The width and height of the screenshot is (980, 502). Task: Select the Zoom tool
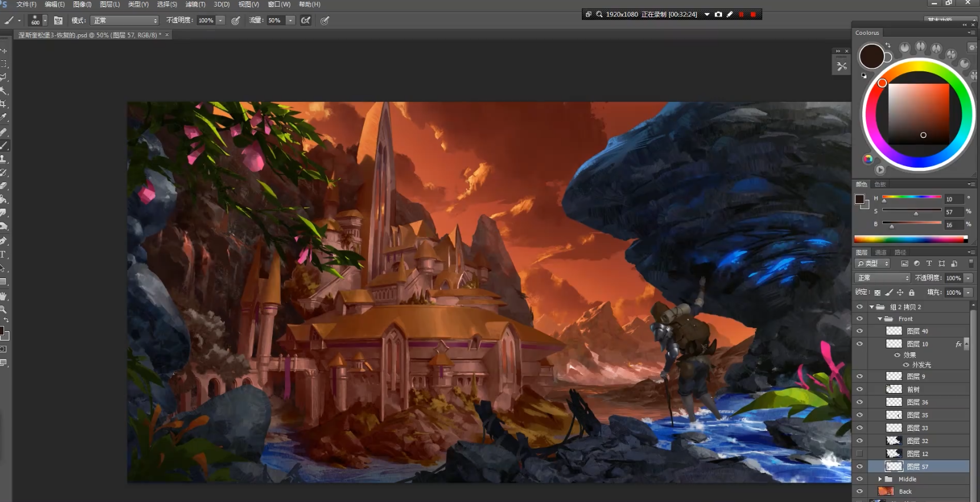tap(3, 309)
